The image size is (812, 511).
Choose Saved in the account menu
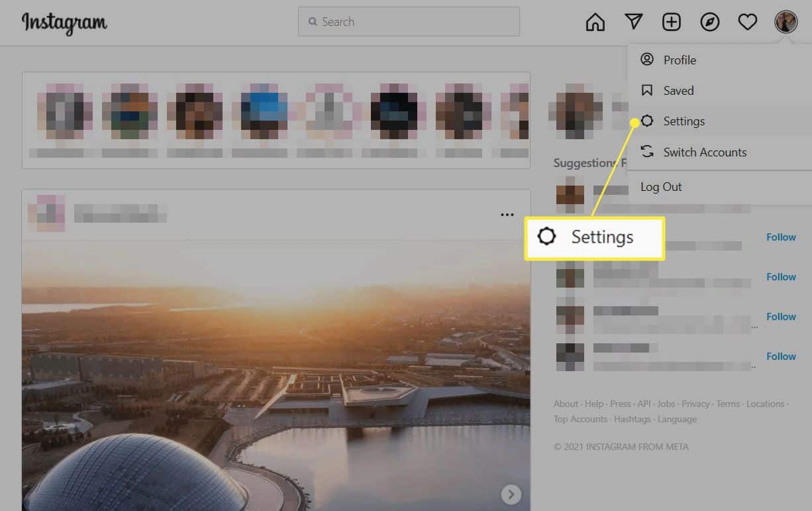click(719, 90)
